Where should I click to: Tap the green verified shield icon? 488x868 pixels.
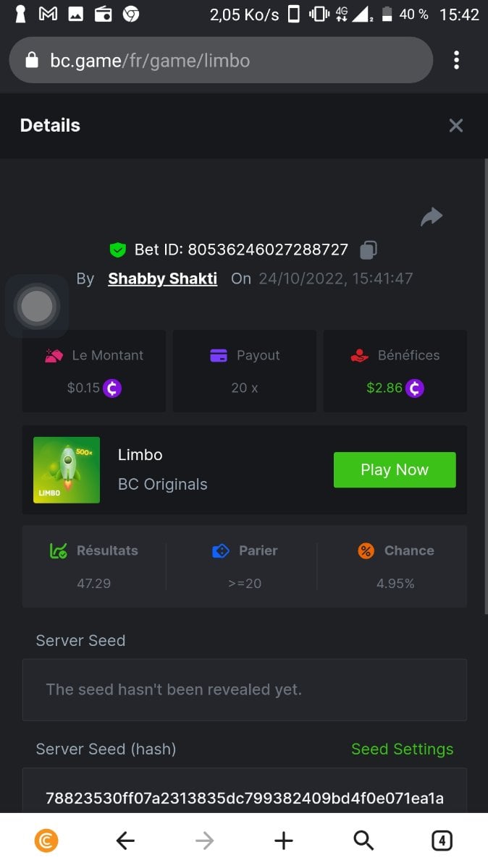(x=117, y=250)
